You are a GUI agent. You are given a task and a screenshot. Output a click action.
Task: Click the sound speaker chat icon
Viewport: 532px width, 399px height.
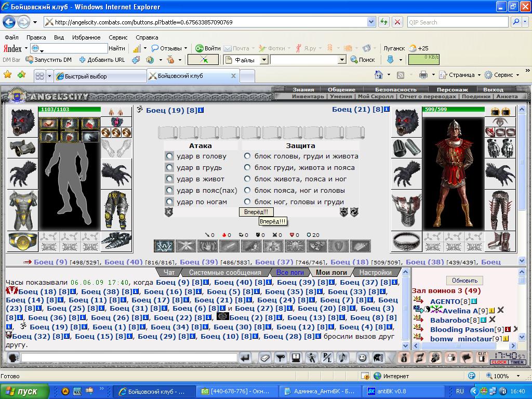[343, 357]
